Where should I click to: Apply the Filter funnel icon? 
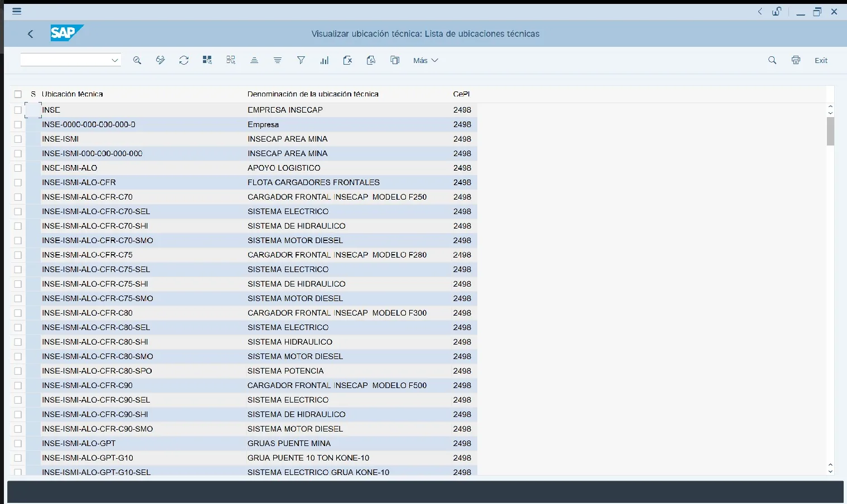301,60
